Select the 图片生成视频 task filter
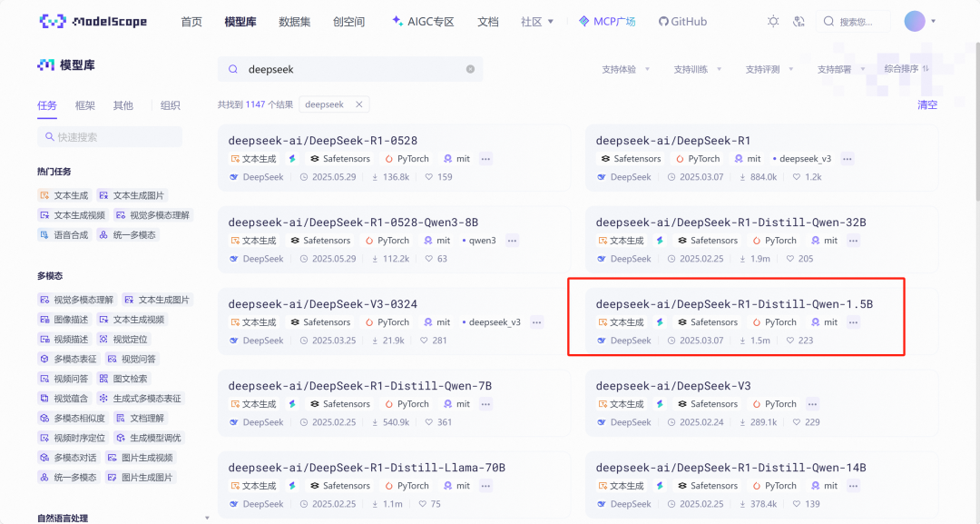Viewport: 980px width, 524px height. tap(140, 458)
